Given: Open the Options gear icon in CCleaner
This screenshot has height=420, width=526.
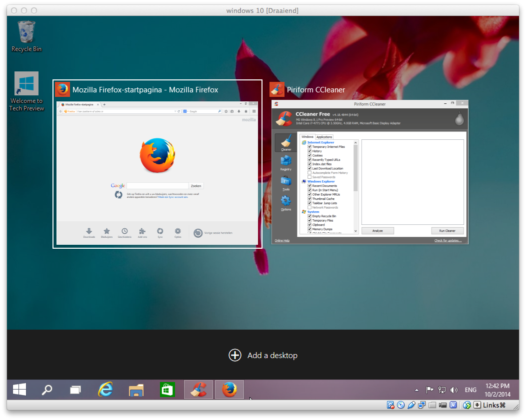Looking at the screenshot, I should pyautogui.click(x=285, y=201).
